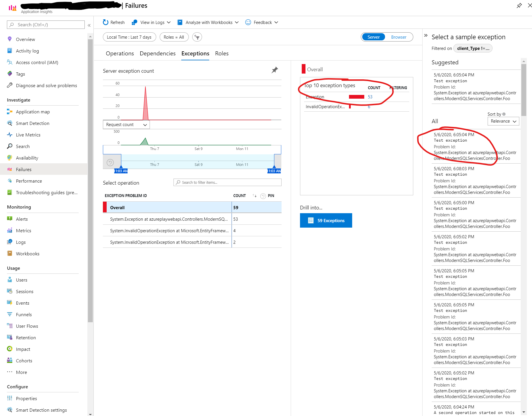This screenshot has width=532, height=416.
Task: Open Live Metrics in the sidebar
Action: click(28, 135)
